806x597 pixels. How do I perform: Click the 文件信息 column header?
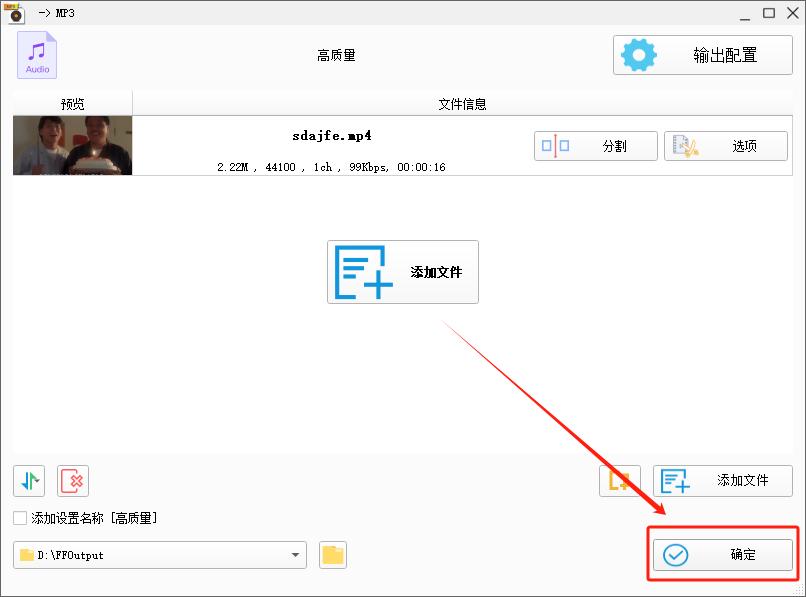(x=467, y=103)
